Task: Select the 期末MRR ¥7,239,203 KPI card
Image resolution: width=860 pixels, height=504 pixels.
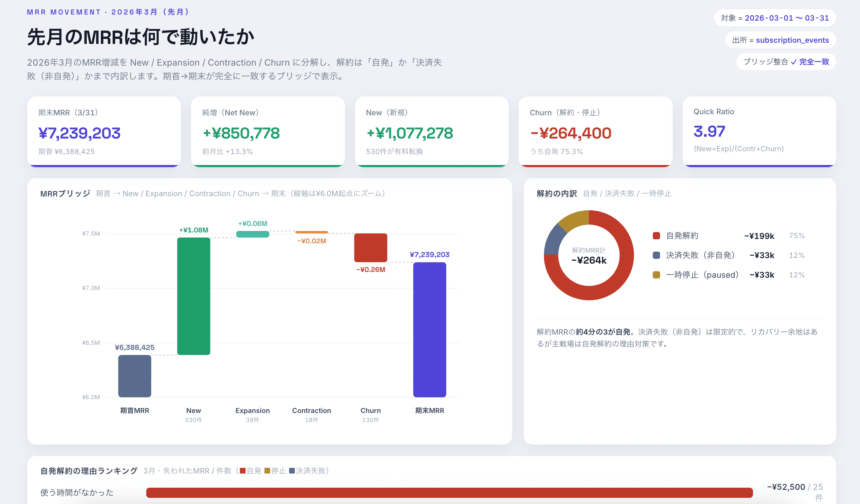Action: click(104, 132)
